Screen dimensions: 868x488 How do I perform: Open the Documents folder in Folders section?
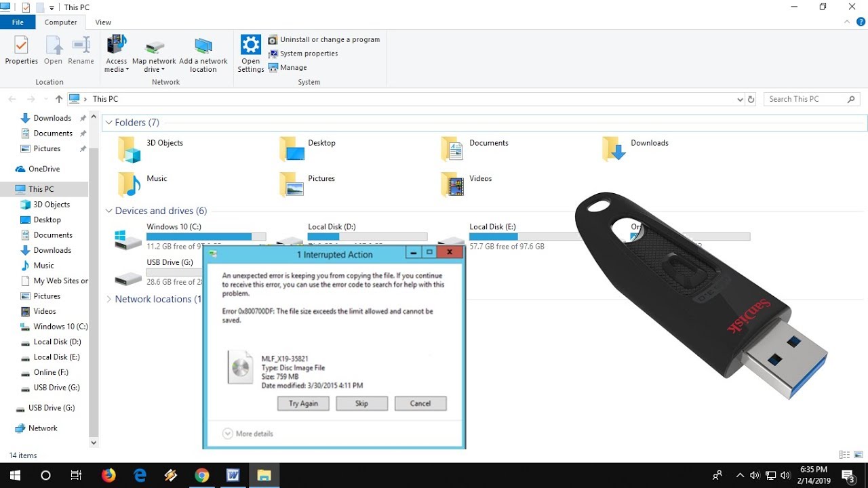click(x=452, y=148)
